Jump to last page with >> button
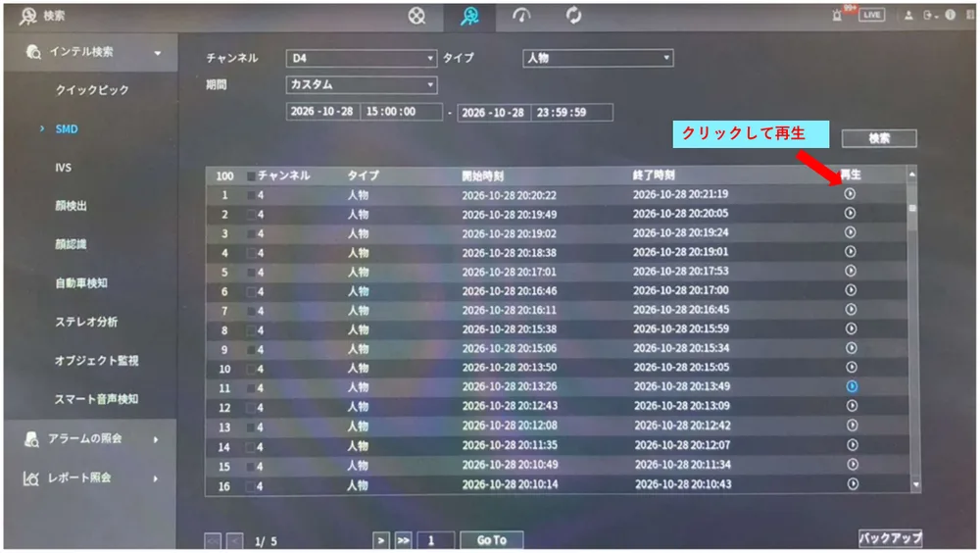The width and height of the screenshot is (980, 553). coord(403,540)
